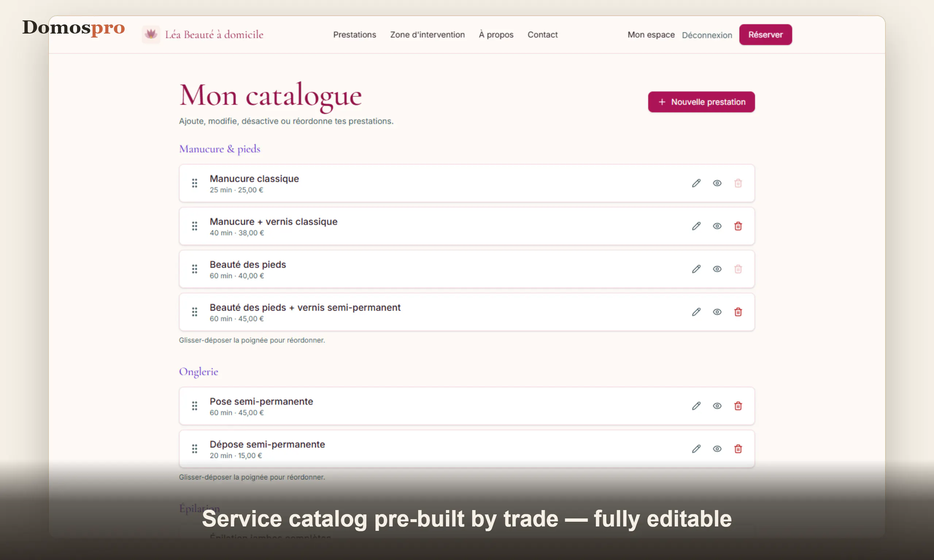934x560 pixels.
Task: Grab the drag handle of Manucure classique
Action: [194, 183]
